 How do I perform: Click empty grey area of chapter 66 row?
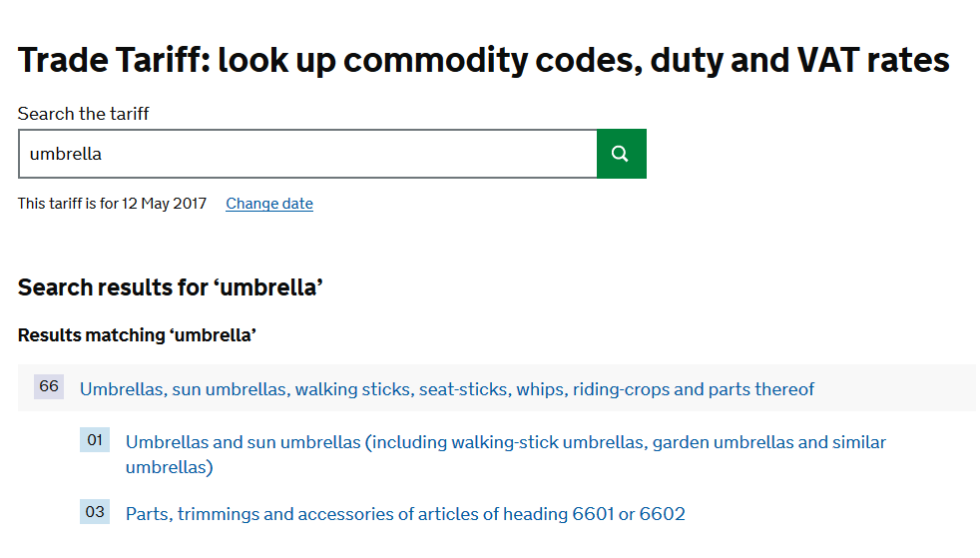coord(898,388)
